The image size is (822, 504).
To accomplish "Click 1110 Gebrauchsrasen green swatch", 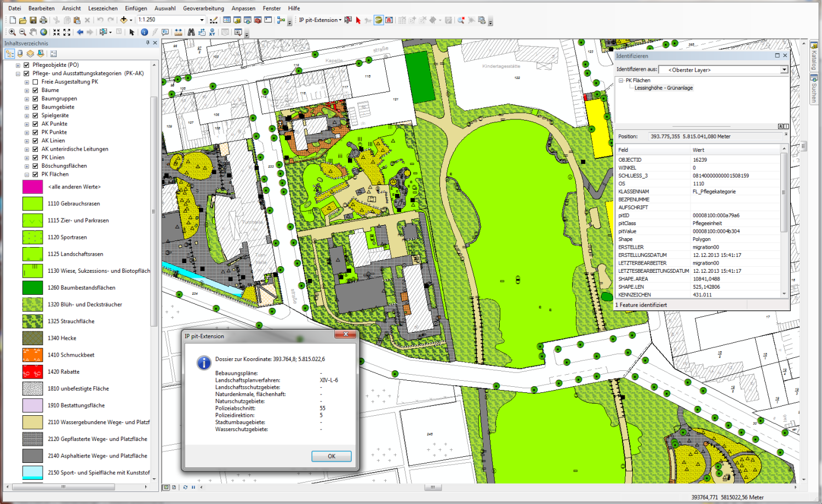I will (x=32, y=203).
